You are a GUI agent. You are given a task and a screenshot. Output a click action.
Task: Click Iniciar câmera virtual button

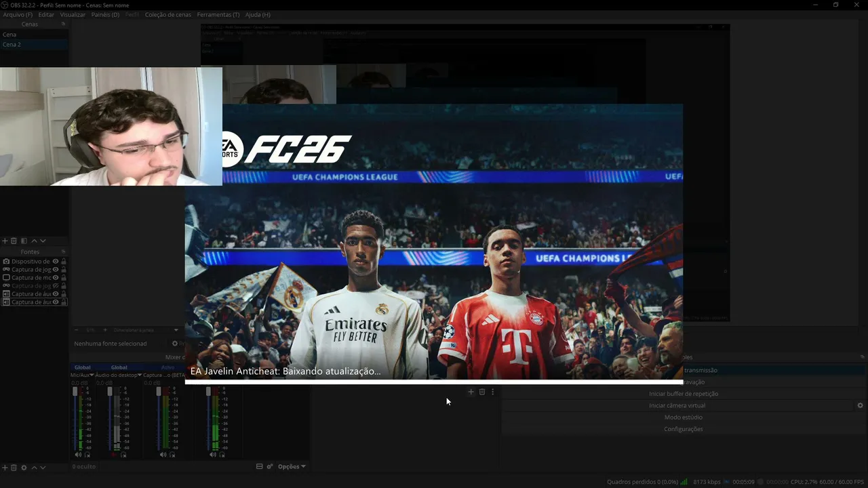tap(677, 405)
